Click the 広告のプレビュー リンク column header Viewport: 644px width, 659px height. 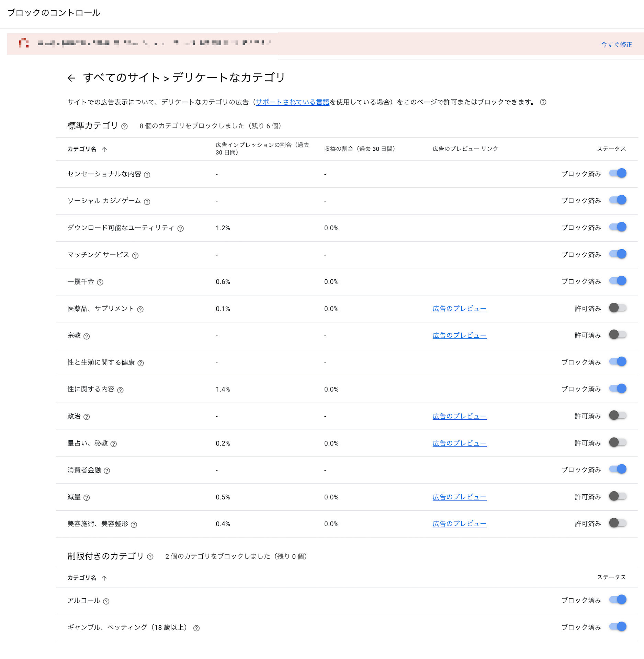click(465, 149)
